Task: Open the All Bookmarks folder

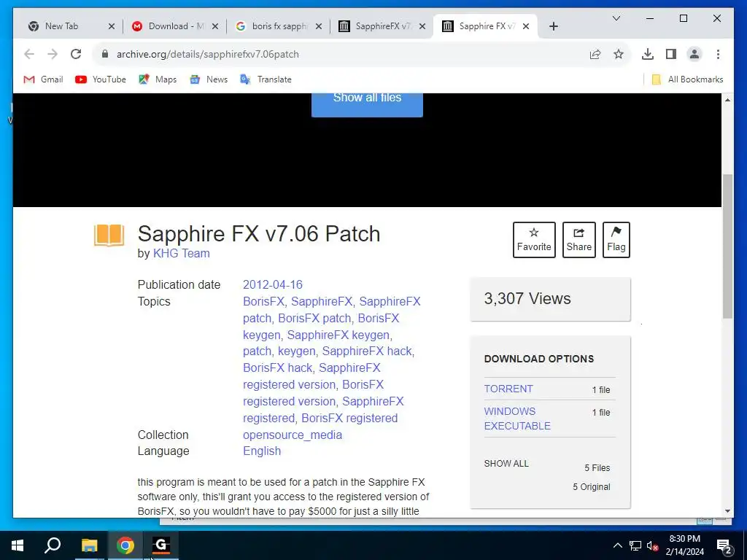Action: click(687, 79)
